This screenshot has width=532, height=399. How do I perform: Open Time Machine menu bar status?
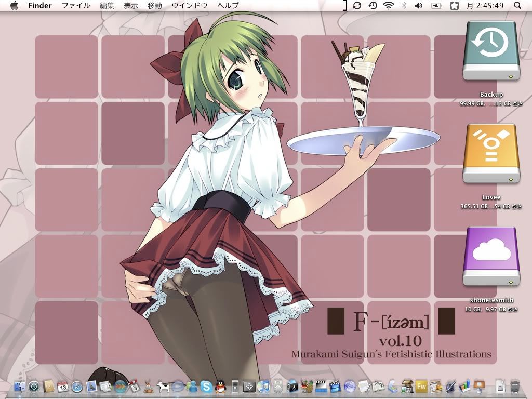[x=373, y=5]
